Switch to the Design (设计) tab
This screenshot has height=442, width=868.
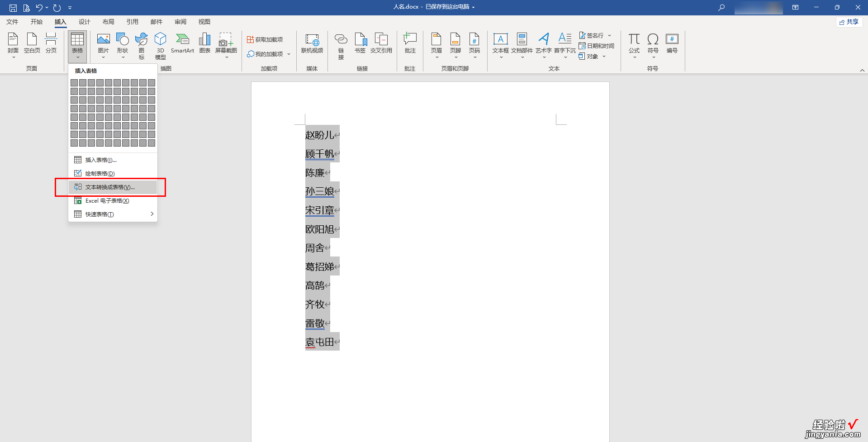(85, 22)
